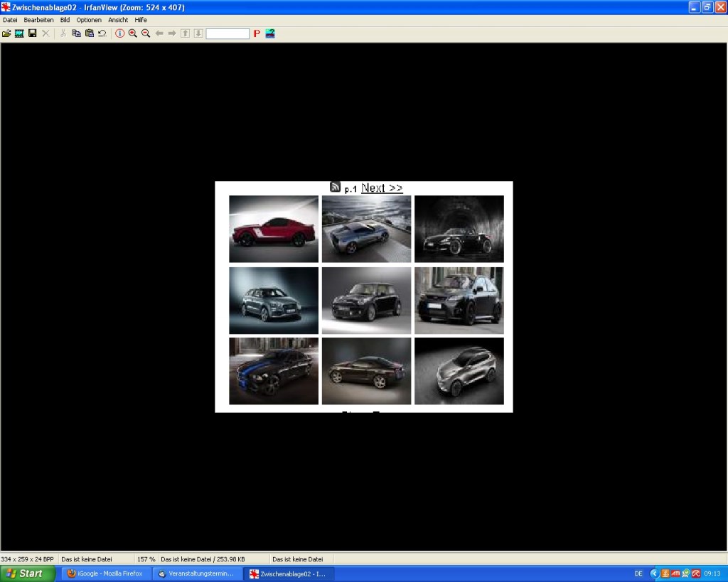Click the Save floppy disk icon
This screenshot has width=728, height=582.
pyautogui.click(x=32, y=33)
